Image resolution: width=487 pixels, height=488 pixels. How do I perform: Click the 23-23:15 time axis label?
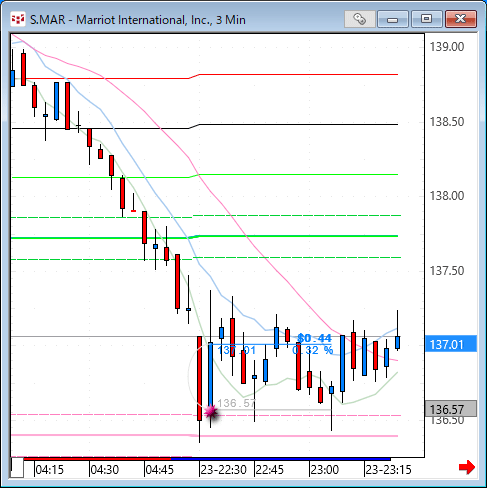pos(389,470)
